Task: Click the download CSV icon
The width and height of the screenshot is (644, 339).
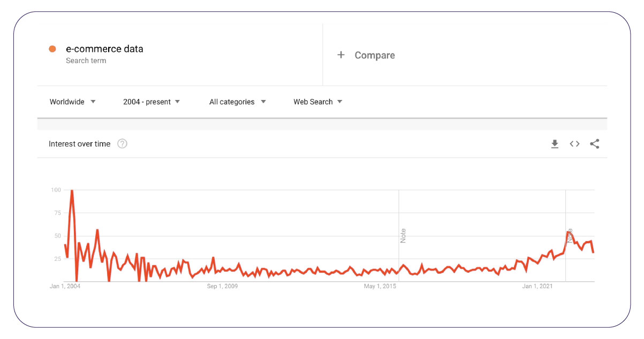Action: (x=555, y=144)
